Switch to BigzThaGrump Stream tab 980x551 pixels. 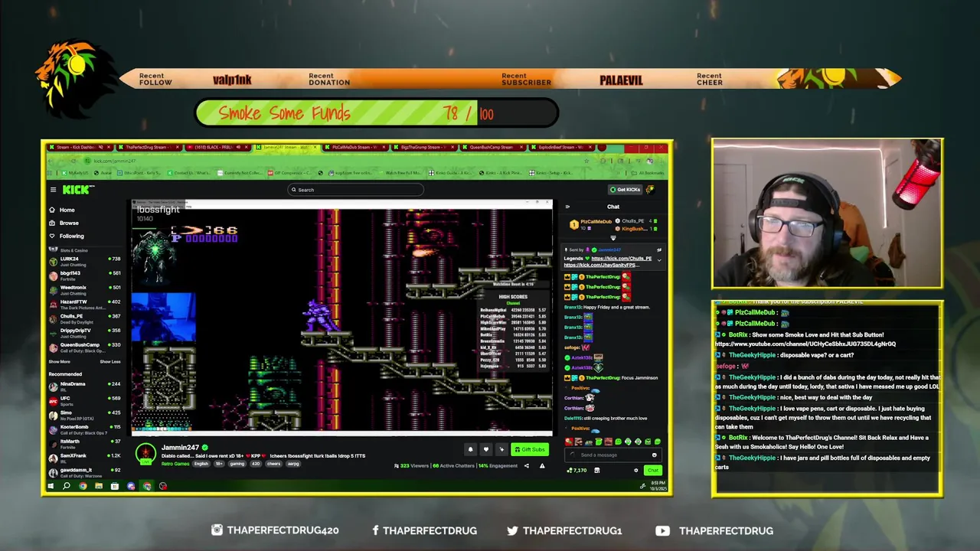pyautogui.click(x=423, y=147)
